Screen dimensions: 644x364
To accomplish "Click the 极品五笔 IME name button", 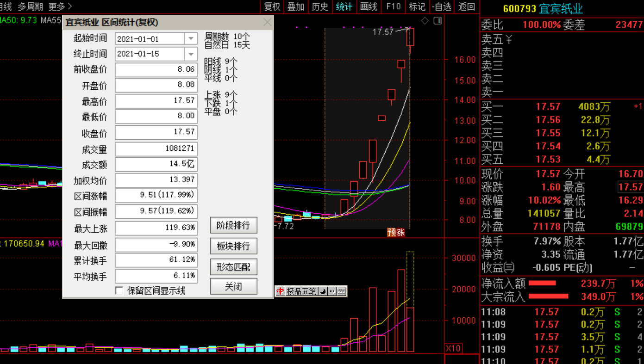I will pos(301,291).
